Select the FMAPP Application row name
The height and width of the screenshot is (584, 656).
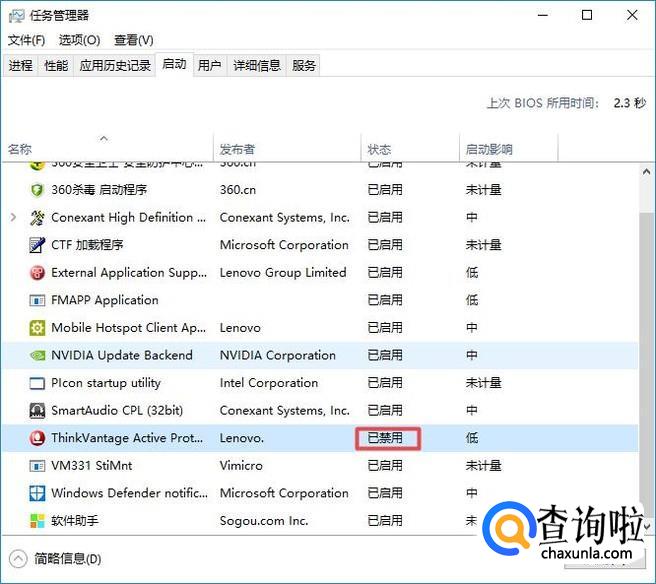coord(105,300)
